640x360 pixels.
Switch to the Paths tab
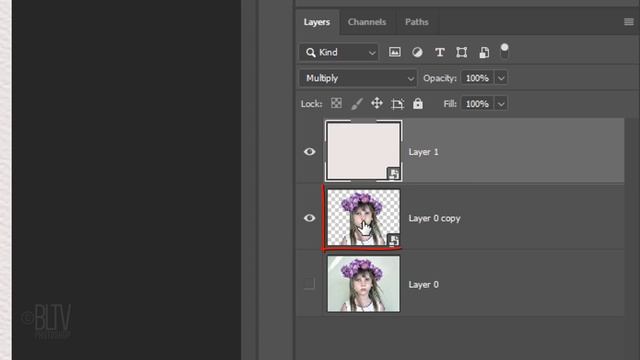click(x=416, y=22)
